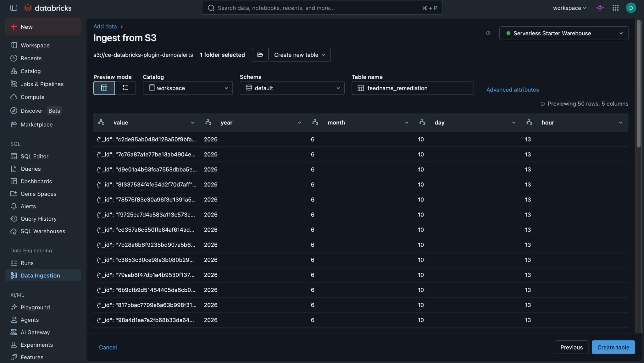Click the Query History icon

point(14,219)
